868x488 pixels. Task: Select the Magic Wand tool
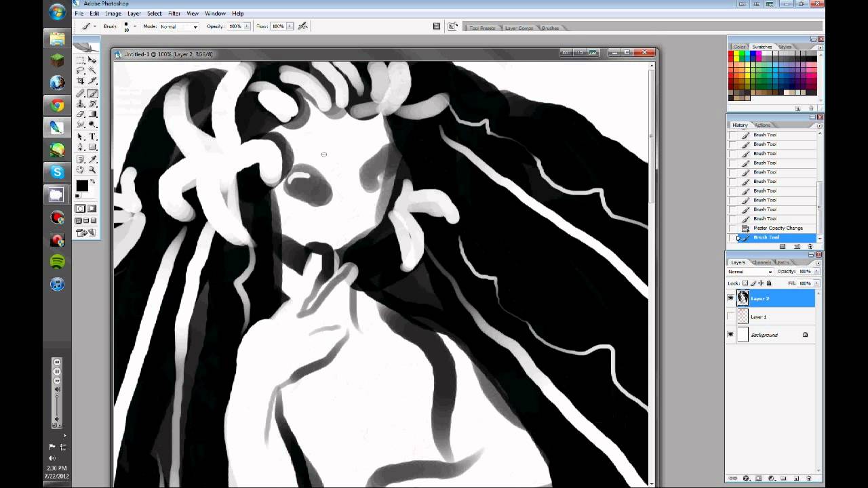[92, 70]
